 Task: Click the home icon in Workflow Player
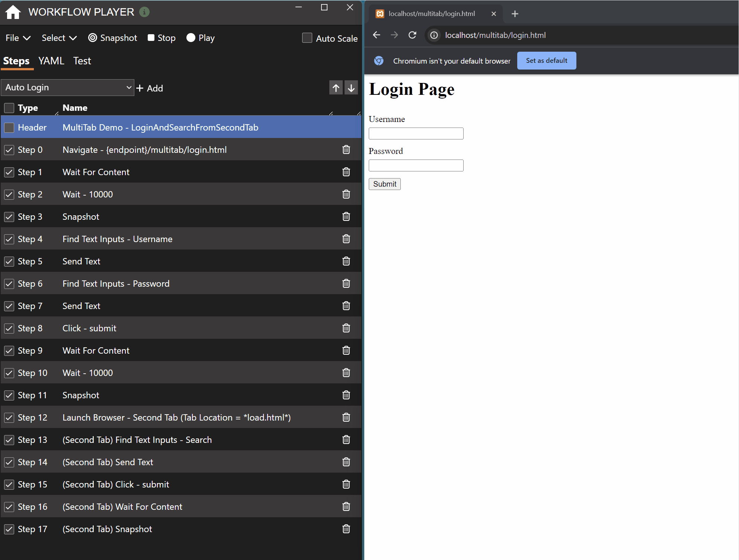point(13,12)
